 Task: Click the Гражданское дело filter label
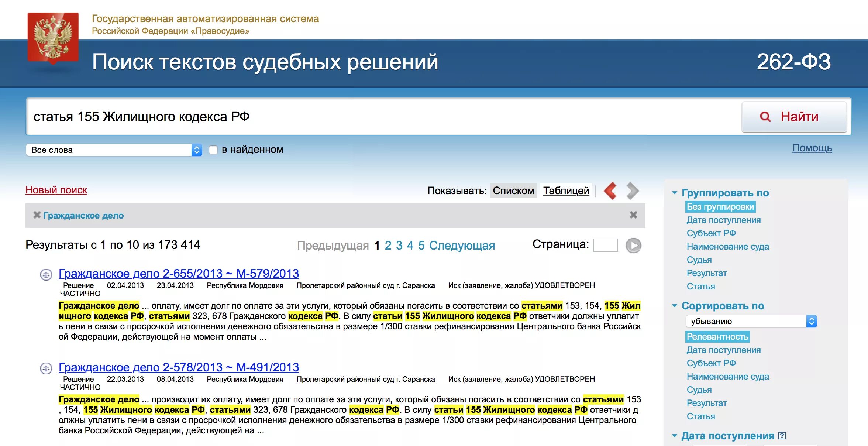click(x=83, y=215)
